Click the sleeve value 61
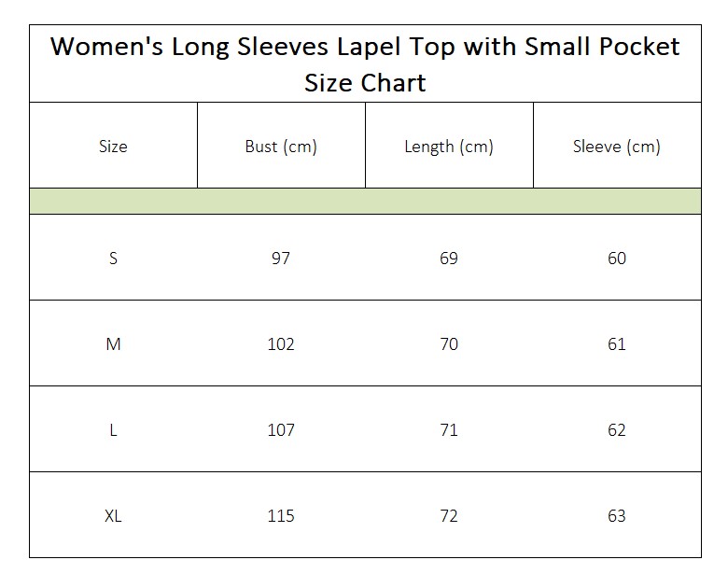 (617, 343)
